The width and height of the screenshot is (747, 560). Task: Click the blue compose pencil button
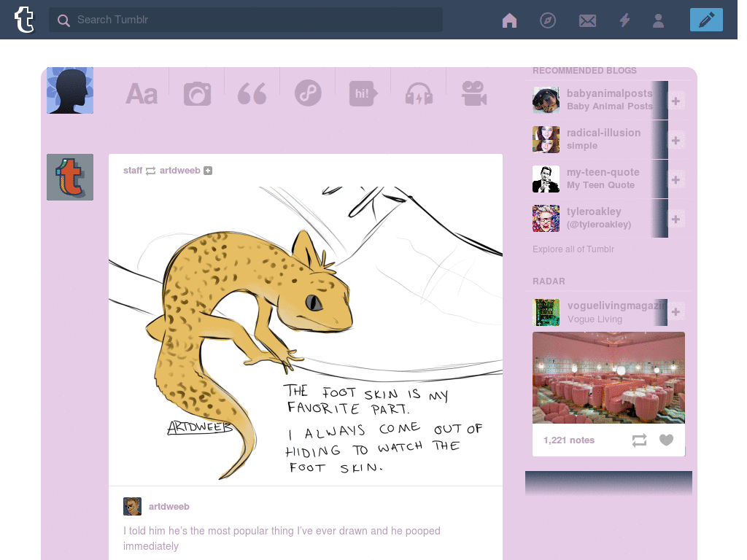pos(706,20)
